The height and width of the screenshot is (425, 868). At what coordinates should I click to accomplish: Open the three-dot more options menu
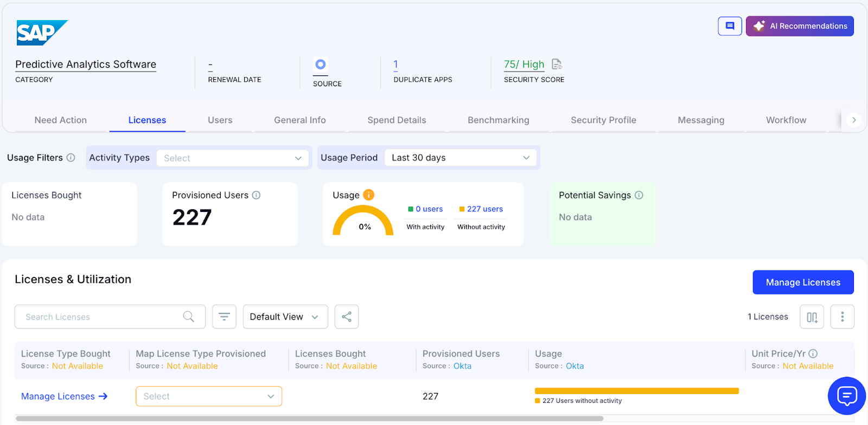[843, 317]
